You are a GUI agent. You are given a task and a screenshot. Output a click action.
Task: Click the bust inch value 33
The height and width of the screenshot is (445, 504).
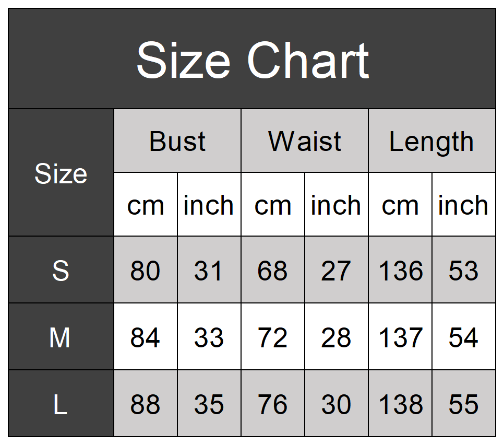point(209,337)
